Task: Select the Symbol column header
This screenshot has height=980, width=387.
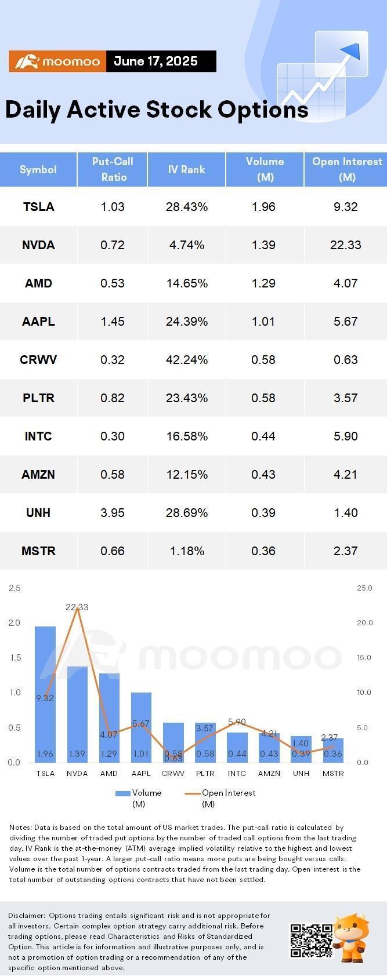Action: [x=38, y=169]
